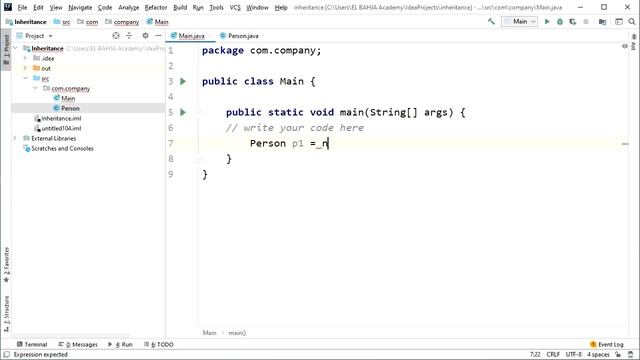The image size is (640, 360).
Task: Click the tool window quick-access icon in status bar
Action: tap(7, 354)
